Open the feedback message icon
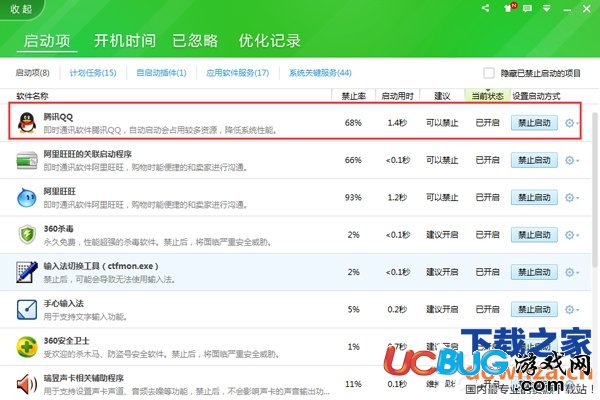The image size is (600, 400). [527, 8]
